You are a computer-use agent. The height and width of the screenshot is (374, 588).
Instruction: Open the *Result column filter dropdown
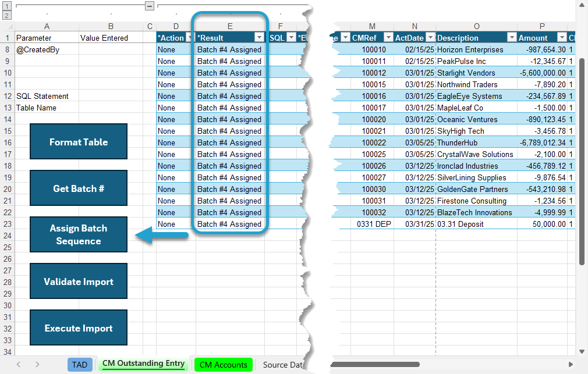tap(259, 37)
